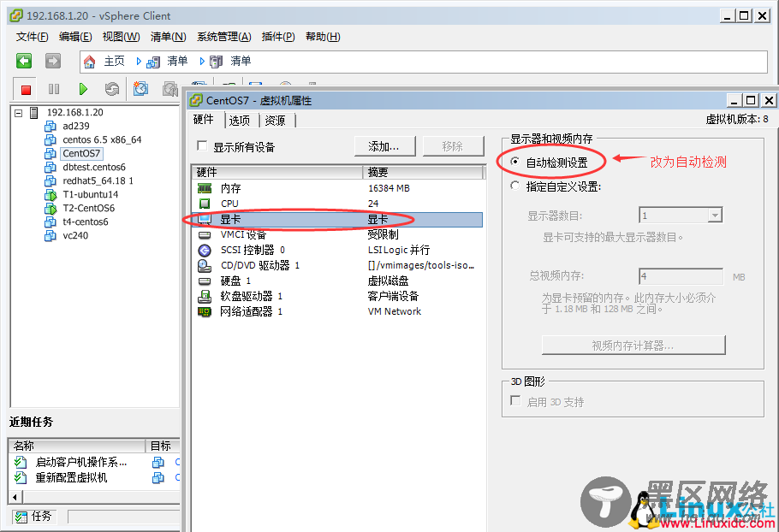Screen dimensions: 779x532
Task: Switch to the Resources tab
Action: pos(276,121)
